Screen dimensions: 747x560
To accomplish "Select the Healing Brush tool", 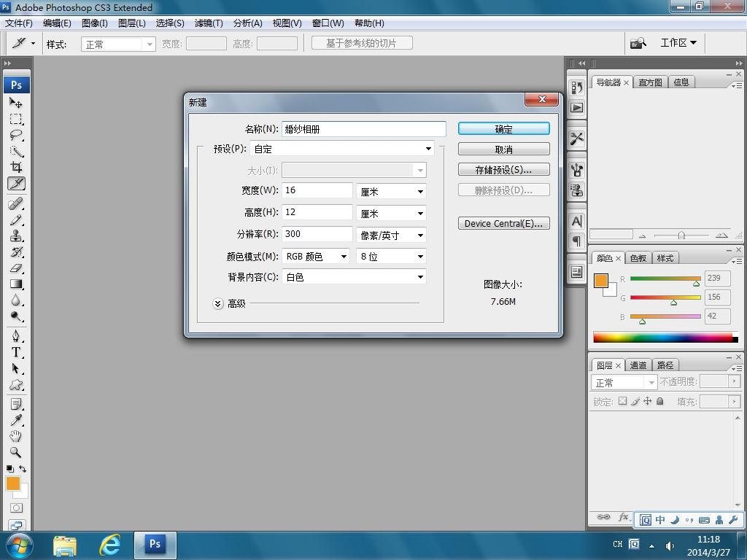I will tap(16, 204).
